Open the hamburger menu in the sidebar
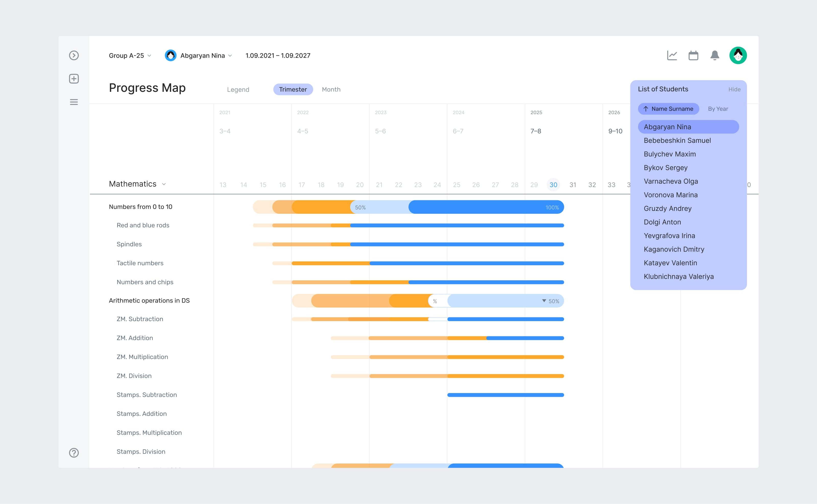Viewport: 817px width, 504px height. (x=74, y=102)
